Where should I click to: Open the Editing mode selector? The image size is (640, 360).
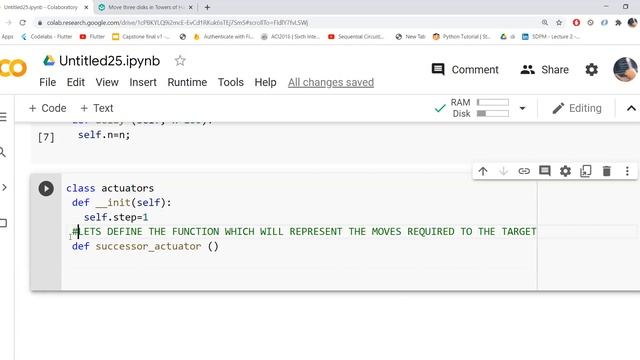pyautogui.click(x=577, y=108)
